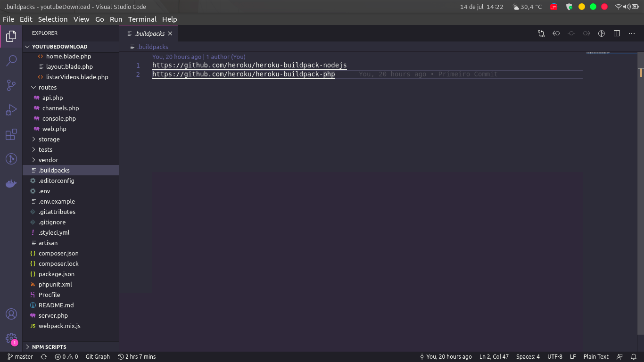The height and width of the screenshot is (362, 644).
Task: Click the 2 hrs 7 mins timer
Action: point(137,357)
